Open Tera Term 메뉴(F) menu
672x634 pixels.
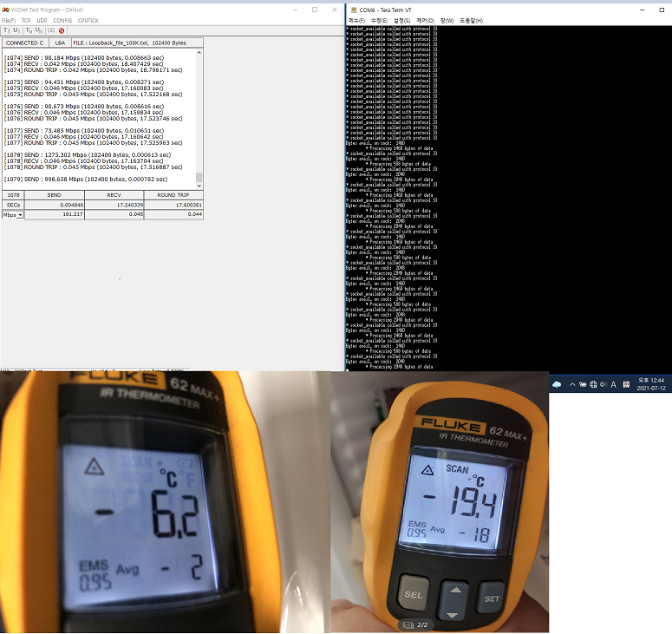click(356, 21)
